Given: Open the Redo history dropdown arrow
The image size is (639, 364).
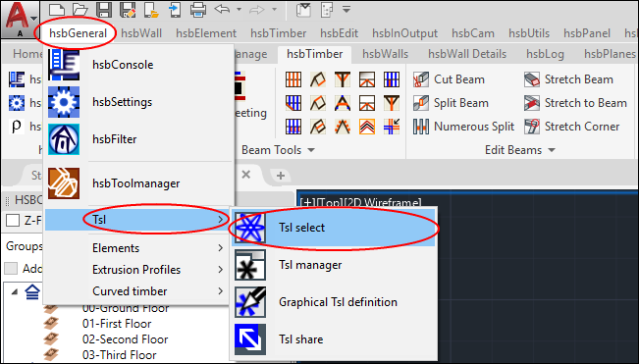Looking at the screenshot, I should 274,10.
